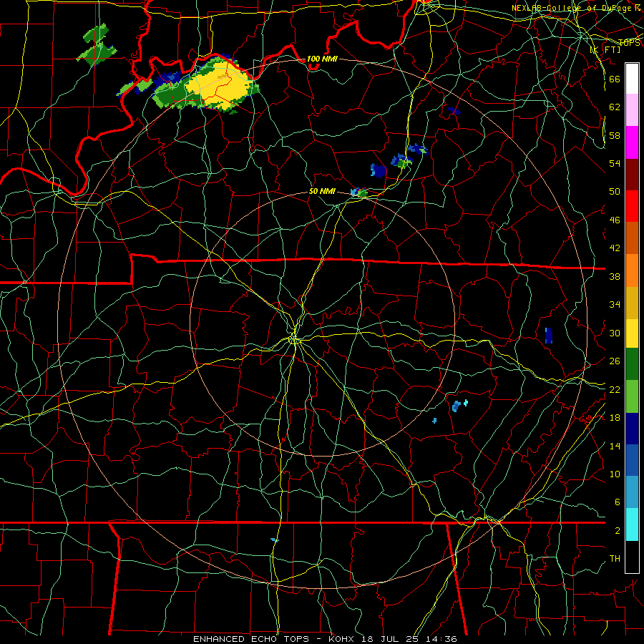Click the "100 NMI" range ring label
644x644 pixels.
point(322,59)
